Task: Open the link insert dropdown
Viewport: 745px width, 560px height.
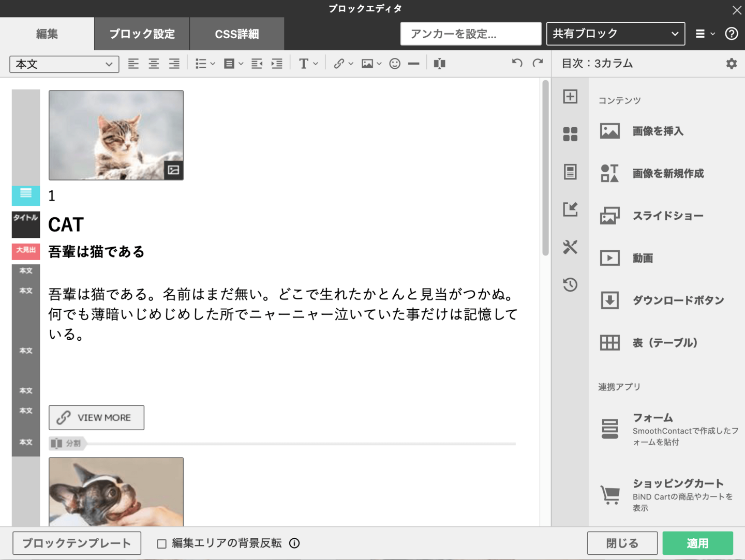Action: click(x=344, y=64)
